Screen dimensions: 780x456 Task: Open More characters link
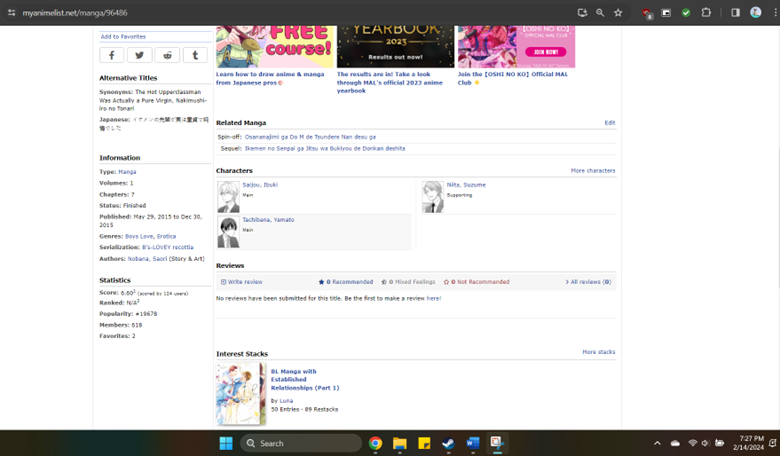pos(593,171)
